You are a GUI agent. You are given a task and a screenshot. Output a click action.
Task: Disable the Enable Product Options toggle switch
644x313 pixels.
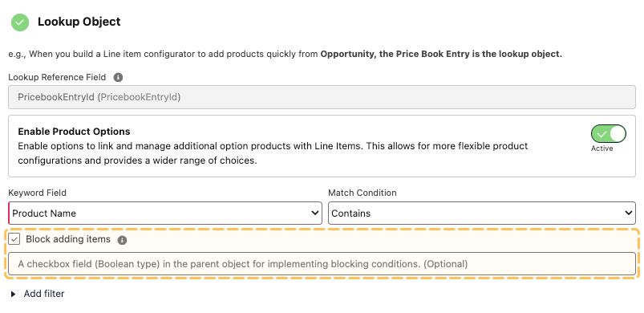click(608, 134)
